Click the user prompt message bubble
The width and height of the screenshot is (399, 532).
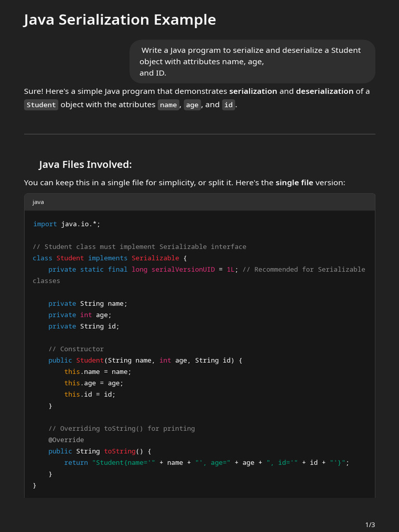point(252,61)
